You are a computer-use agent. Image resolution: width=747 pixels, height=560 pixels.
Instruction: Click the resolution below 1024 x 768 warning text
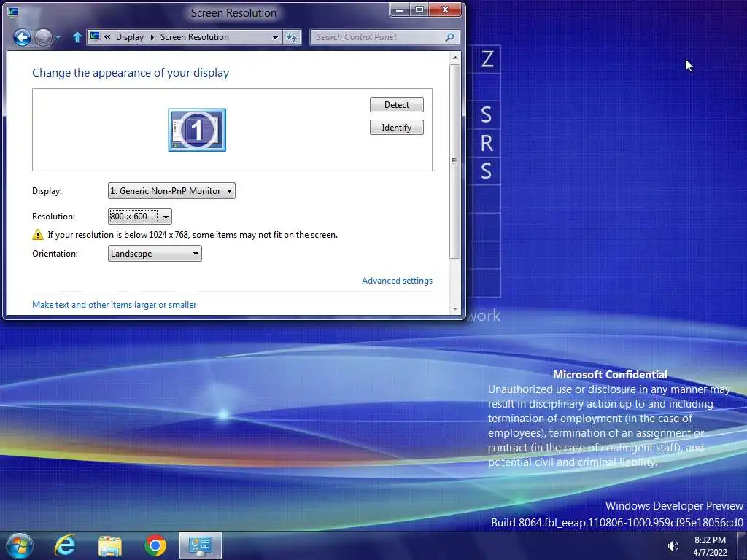(193, 235)
